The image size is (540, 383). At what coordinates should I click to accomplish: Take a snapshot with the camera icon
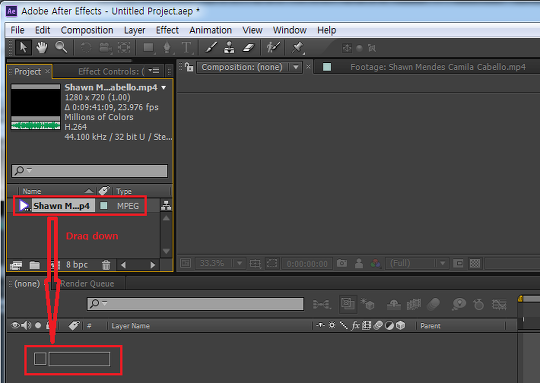pos(342,263)
